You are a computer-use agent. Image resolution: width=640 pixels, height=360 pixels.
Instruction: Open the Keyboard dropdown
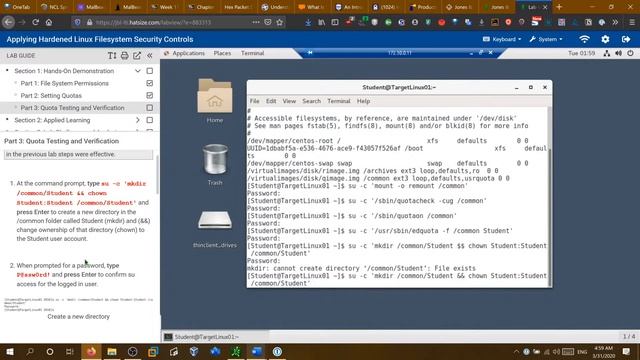point(502,39)
